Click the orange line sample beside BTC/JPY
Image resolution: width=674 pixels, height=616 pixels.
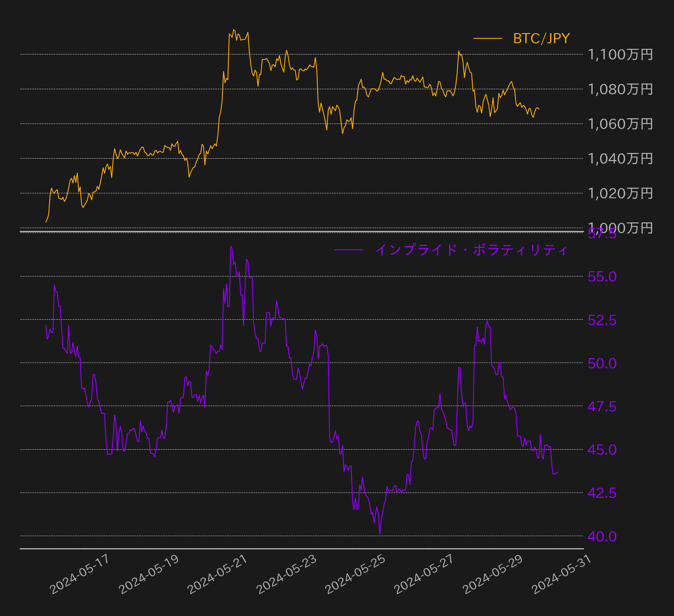(488, 38)
